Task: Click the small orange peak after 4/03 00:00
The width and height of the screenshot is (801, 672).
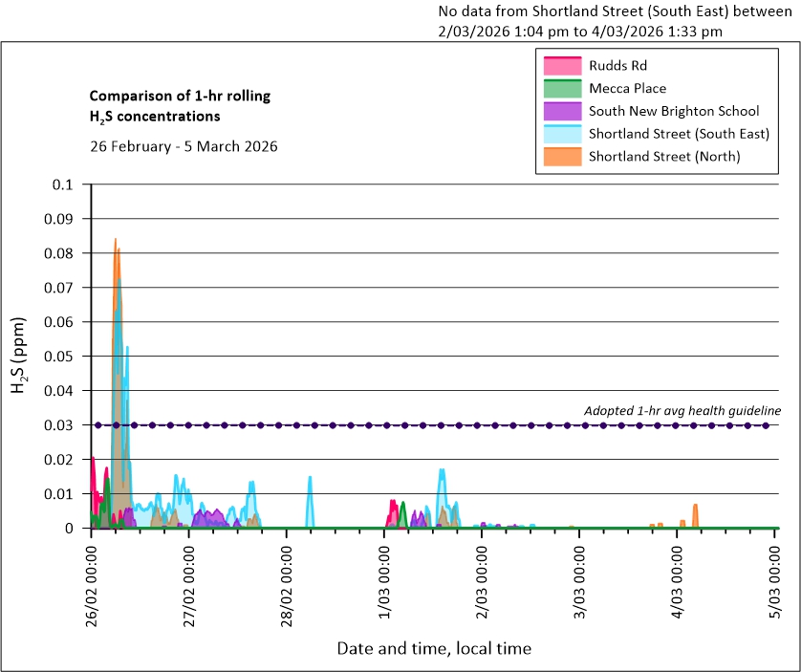Action: (x=696, y=508)
